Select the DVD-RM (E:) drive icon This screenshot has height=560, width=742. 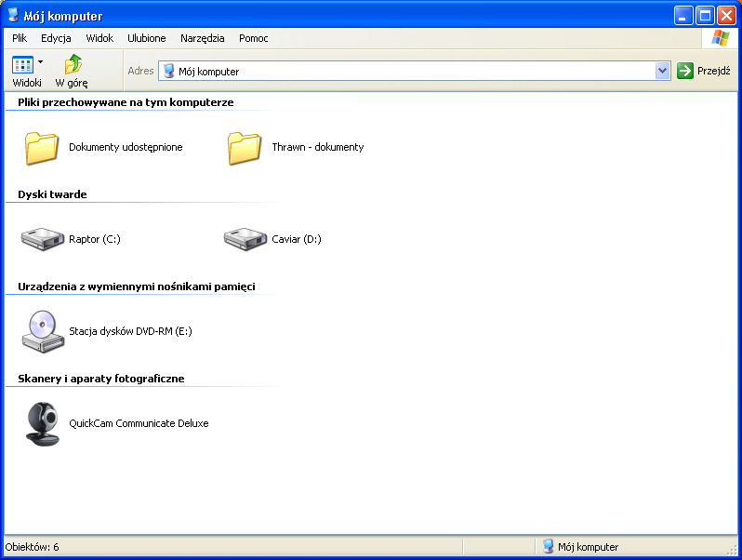[43, 331]
